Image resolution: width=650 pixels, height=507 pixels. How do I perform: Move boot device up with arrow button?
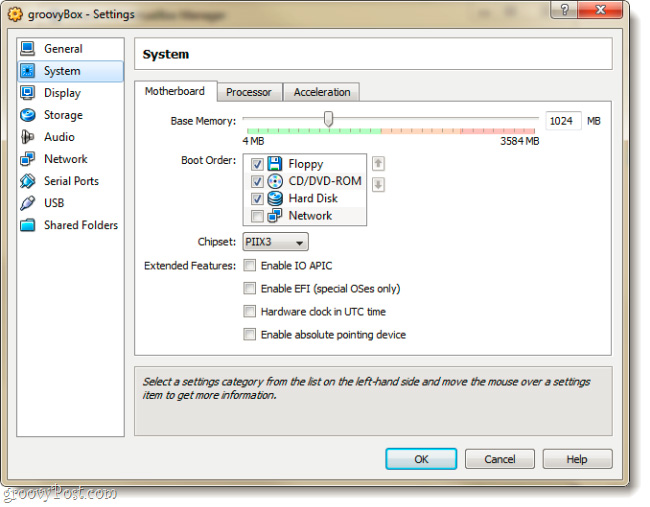pos(378,163)
